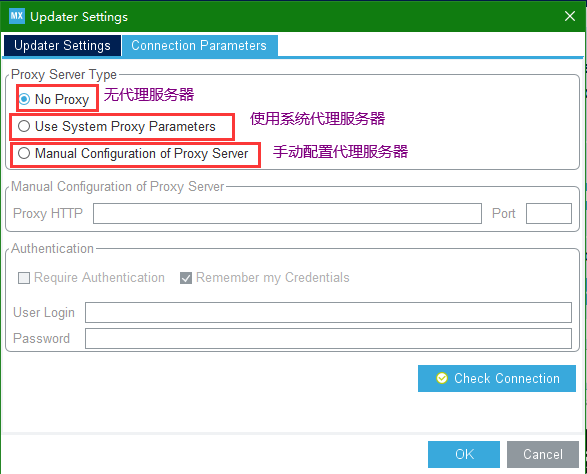Click the Check Connection button

[x=497, y=379]
